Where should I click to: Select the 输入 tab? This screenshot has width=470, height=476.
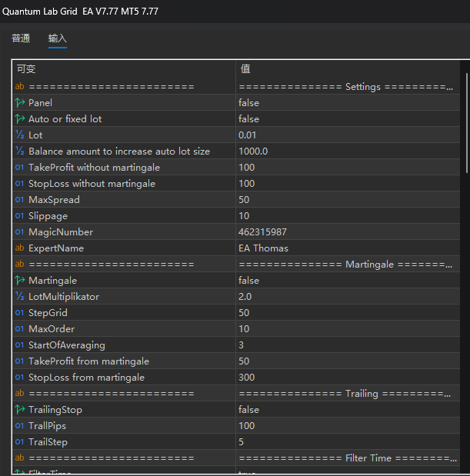pos(58,38)
